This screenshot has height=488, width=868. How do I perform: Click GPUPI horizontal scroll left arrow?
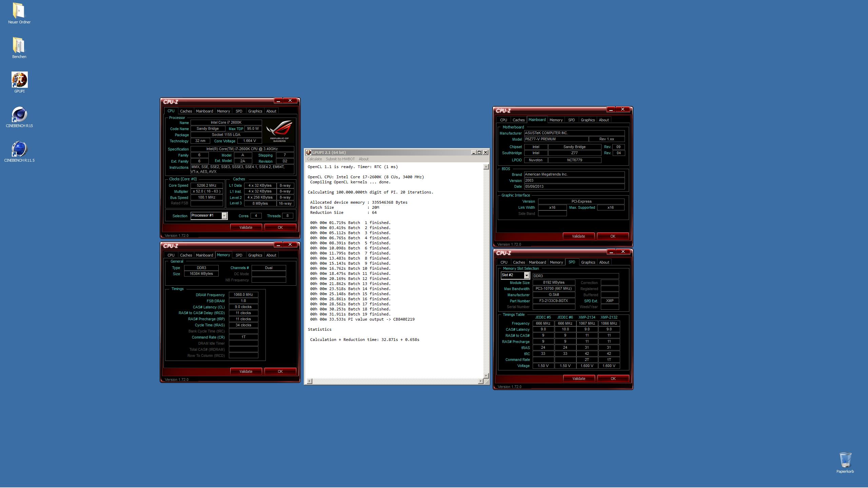tap(309, 381)
